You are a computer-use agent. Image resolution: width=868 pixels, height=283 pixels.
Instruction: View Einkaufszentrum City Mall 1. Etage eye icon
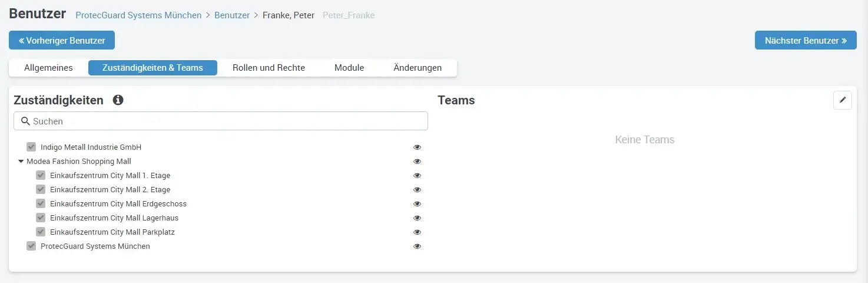click(418, 176)
